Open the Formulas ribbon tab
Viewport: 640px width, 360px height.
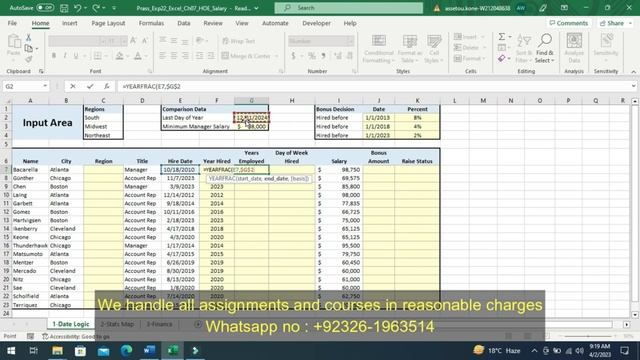(x=151, y=23)
